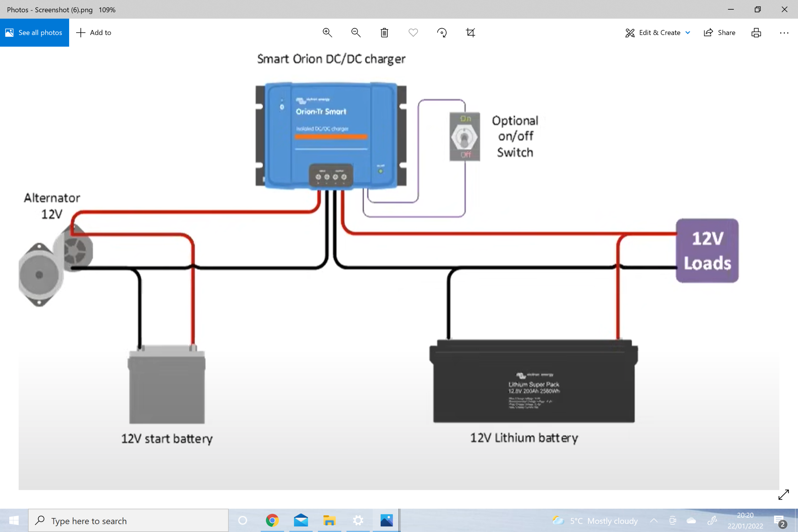Open the Windows Ink Workspace pen icon
Viewport: 798px width, 532px height.
click(712, 520)
